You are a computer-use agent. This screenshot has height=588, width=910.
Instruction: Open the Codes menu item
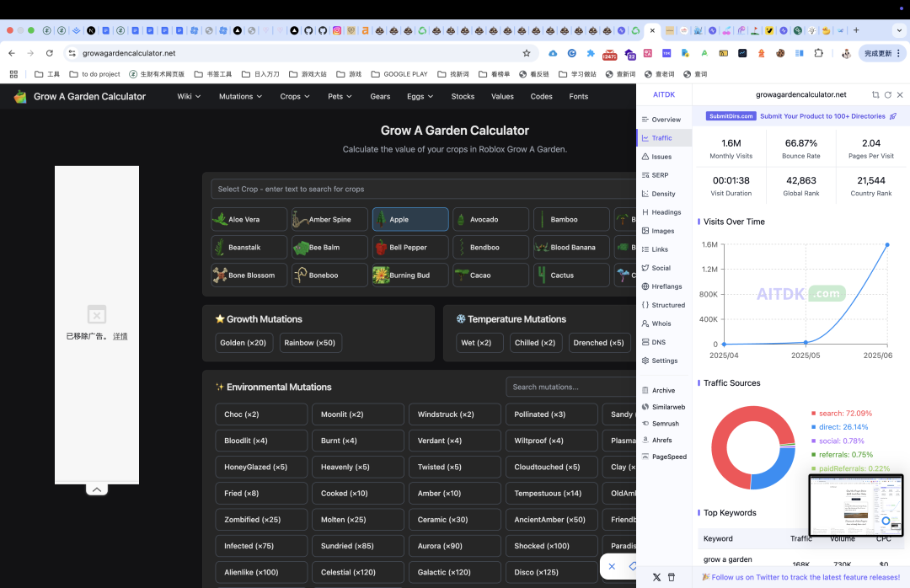pyautogui.click(x=541, y=96)
